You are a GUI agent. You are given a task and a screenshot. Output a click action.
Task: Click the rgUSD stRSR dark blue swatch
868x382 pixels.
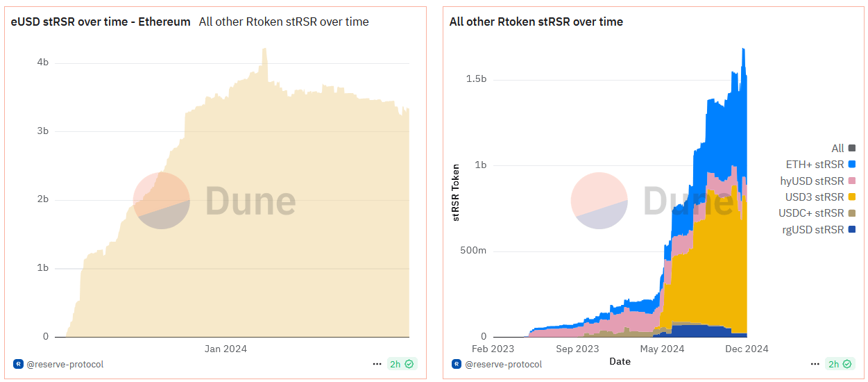tap(851, 230)
